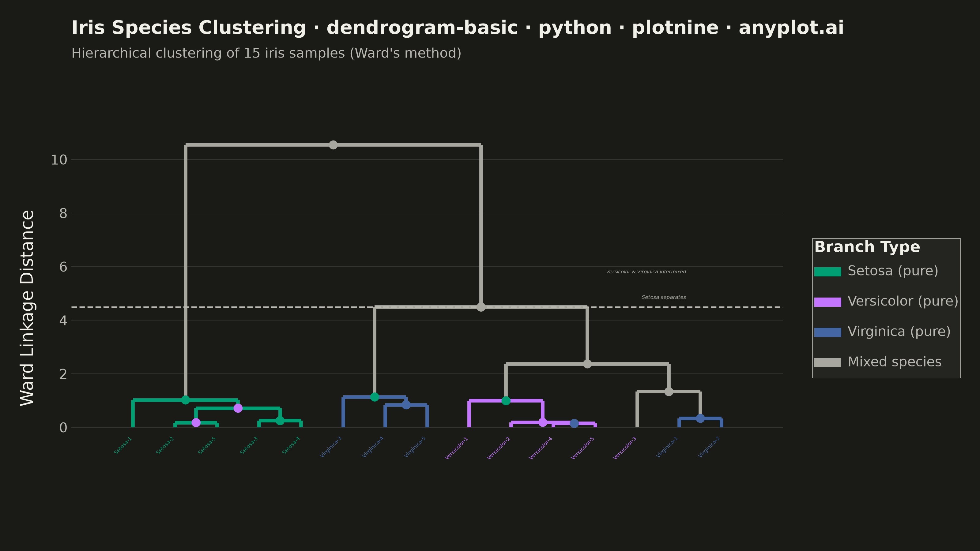This screenshot has height=551, width=980.
Task: Select the gray merge node near distance 2.4
Action: coord(587,364)
